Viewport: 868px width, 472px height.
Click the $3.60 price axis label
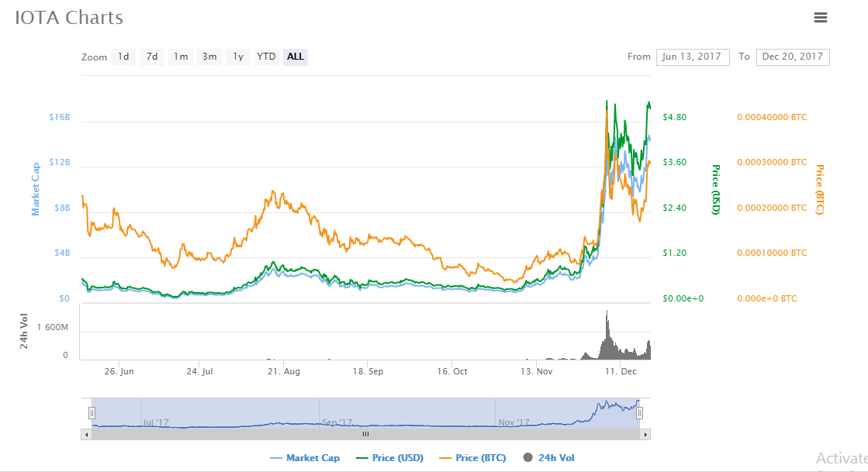674,162
